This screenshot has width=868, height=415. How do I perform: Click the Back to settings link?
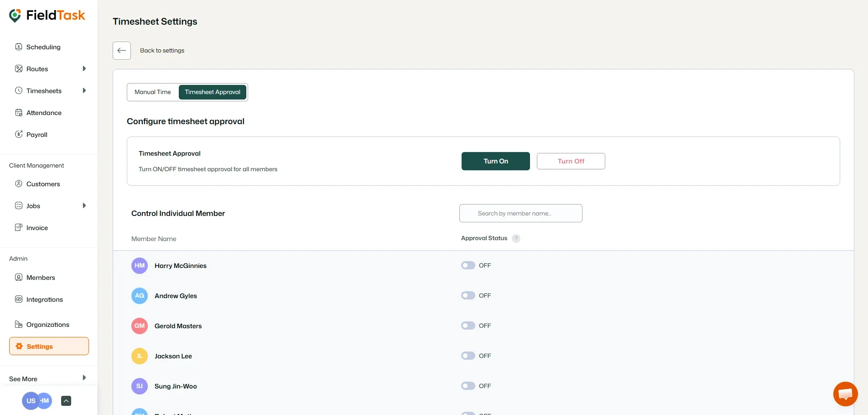[162, 51]
